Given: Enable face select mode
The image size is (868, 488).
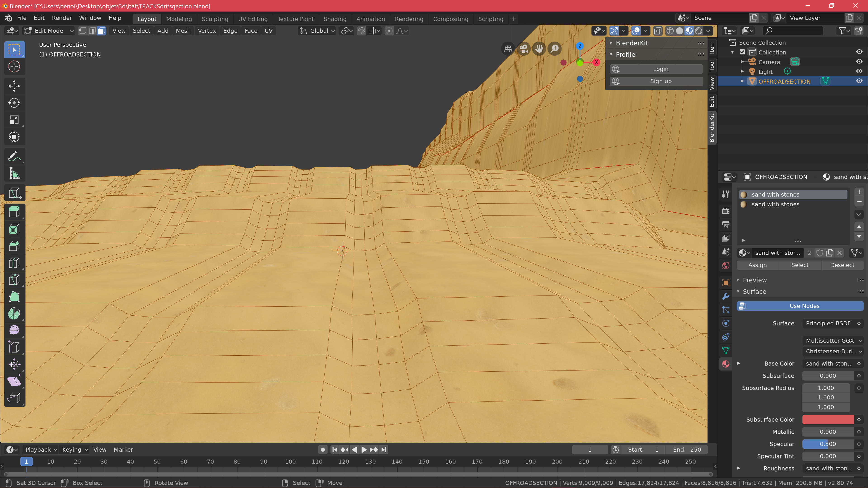Looking at the screenshot, I should (x=101, y=31).
